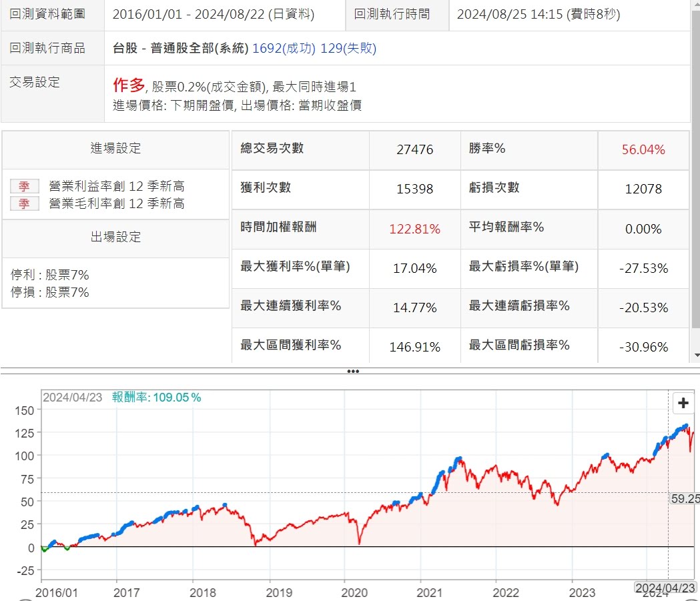Image resolution: width=700 pixels, height=601 pixels.
Task: Click the 停損 : 股票7% stop-loss setting
Action: coord(50,292)
